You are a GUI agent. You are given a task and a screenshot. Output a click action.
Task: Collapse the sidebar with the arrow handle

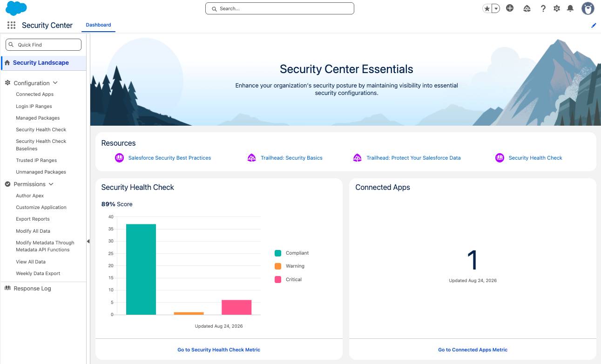pyautogui.click(x=88, y=241)
